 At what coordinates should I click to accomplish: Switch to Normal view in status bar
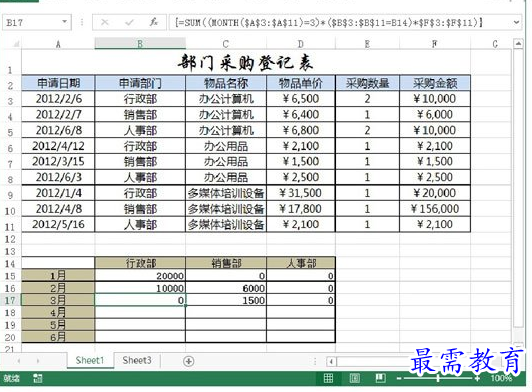click(x=328, y=378)
